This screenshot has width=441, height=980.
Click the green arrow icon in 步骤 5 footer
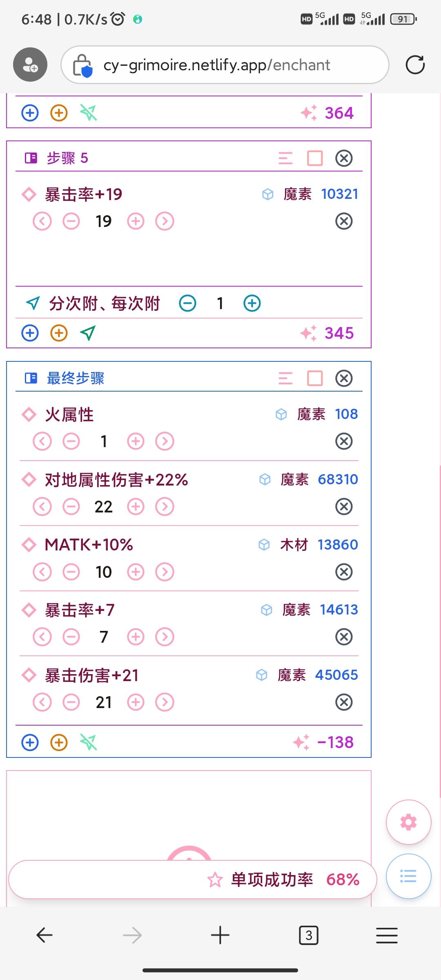coord(88,333)
